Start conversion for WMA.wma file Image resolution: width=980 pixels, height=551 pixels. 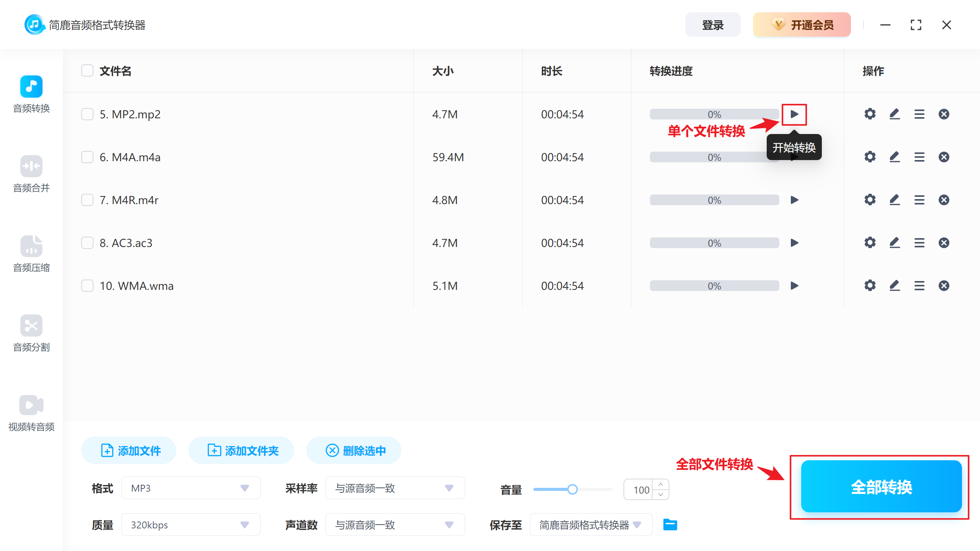794,285
